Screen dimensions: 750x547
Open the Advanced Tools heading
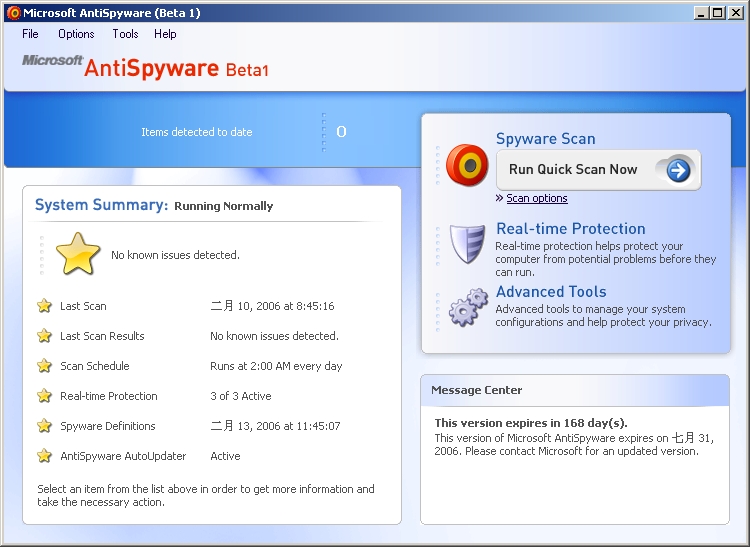tap(551, 292)
